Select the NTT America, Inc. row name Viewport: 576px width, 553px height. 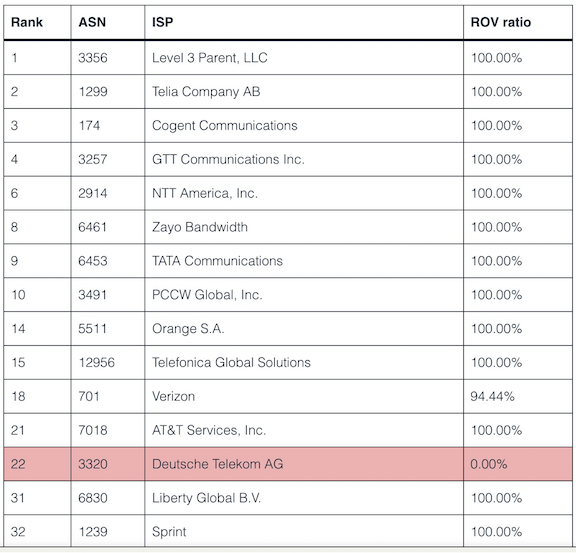[205, 193]
